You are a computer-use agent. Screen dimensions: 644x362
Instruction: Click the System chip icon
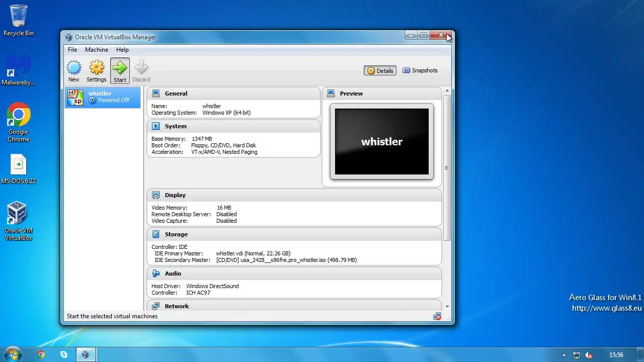tap(156, 126)
